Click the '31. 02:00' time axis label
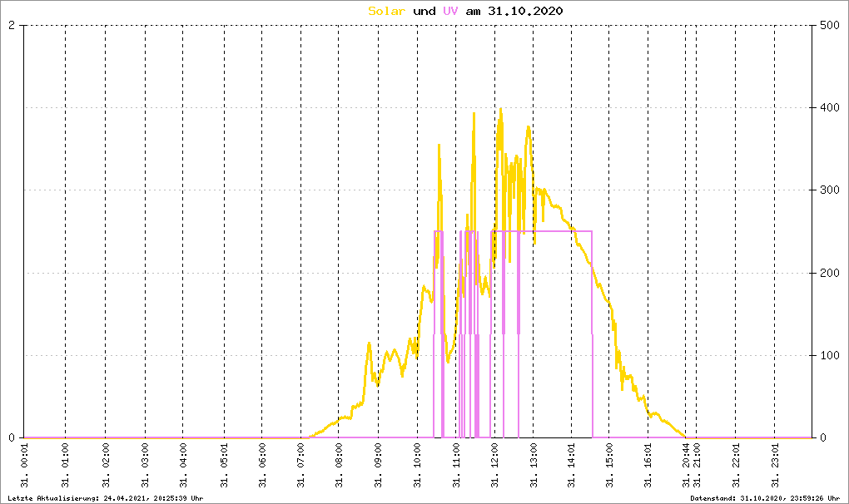The width and height of the screenshot is (849, 504). 106,466
